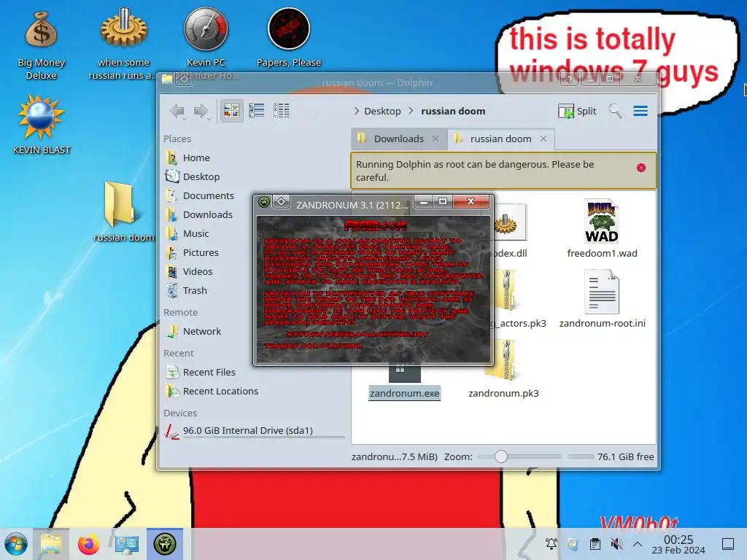The height and width of the screenshot is (560, 747).
Task: Toggle Zandronum window pin on all desktops
Action: pos(281,203)
